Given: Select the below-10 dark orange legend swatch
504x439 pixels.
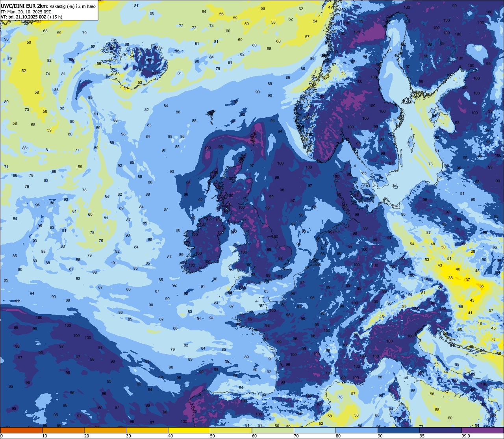Looking at the screenshot, I should tap(21, 430).
